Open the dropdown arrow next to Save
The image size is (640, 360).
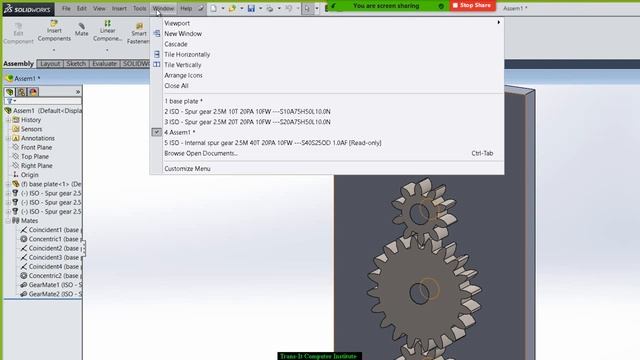click(x=260, y=8)
